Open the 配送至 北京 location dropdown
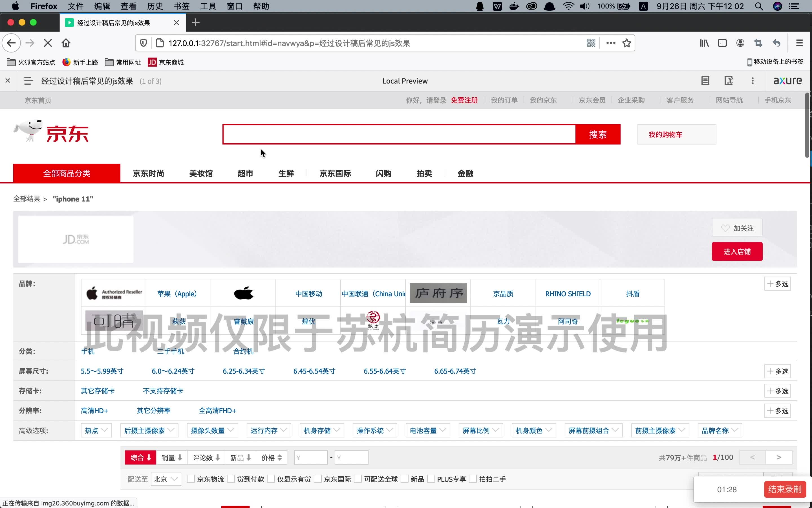 (166, 479)
